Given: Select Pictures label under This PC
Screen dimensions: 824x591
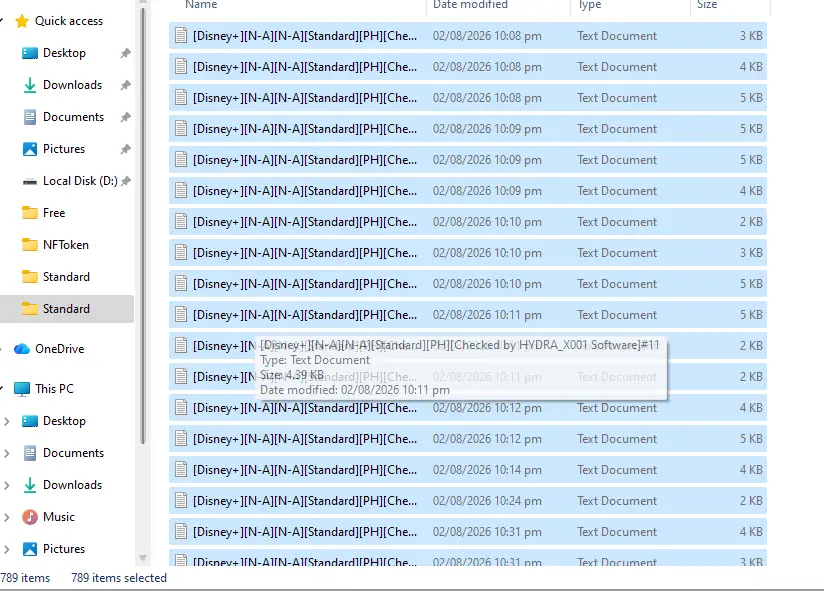Looking at the screenshot, I should tap(64, 548).
